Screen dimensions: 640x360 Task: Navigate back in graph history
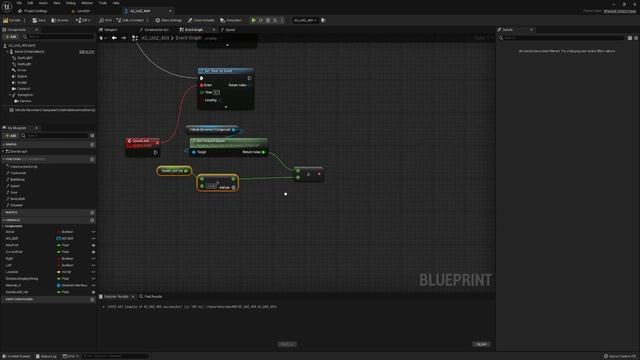tap(114, 38)
